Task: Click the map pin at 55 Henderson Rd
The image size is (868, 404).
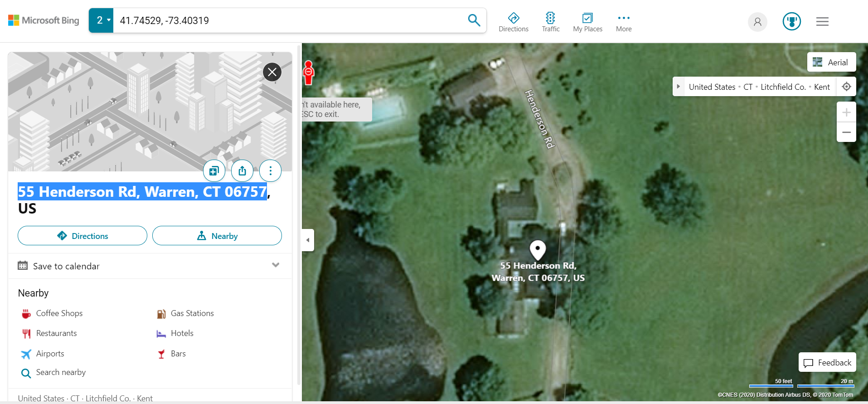Action: (538, 250)
